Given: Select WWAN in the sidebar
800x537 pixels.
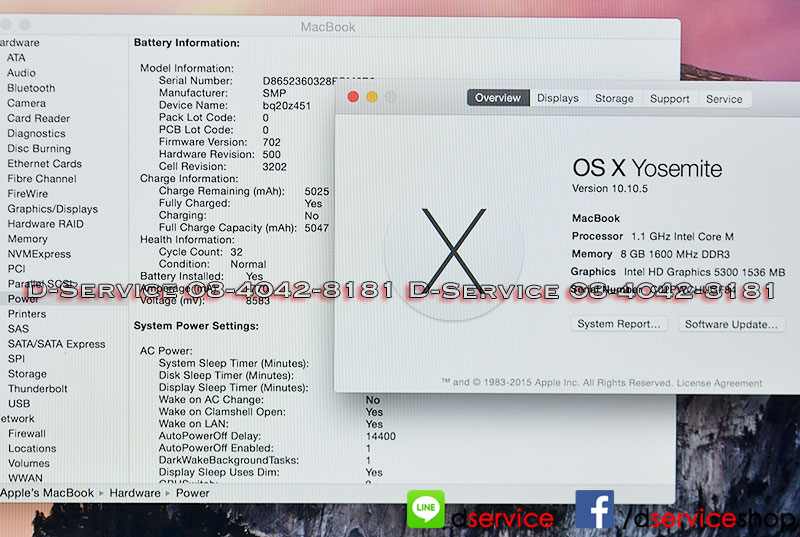Looking at the screenshot, I should tap(26, 478).
